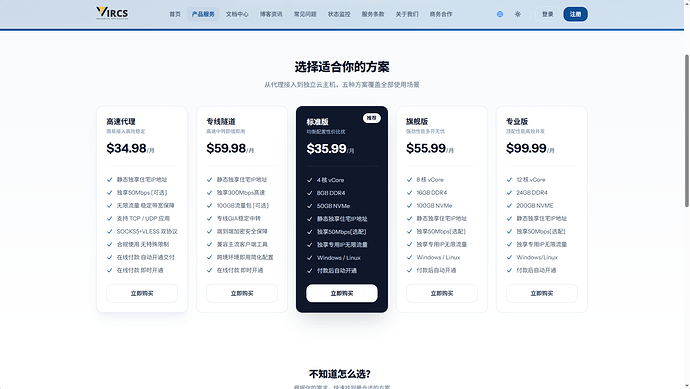Click the 跨境环境即用简化配置 feature
The height and width of the screenshot is (389, 690).
point(245,257)
